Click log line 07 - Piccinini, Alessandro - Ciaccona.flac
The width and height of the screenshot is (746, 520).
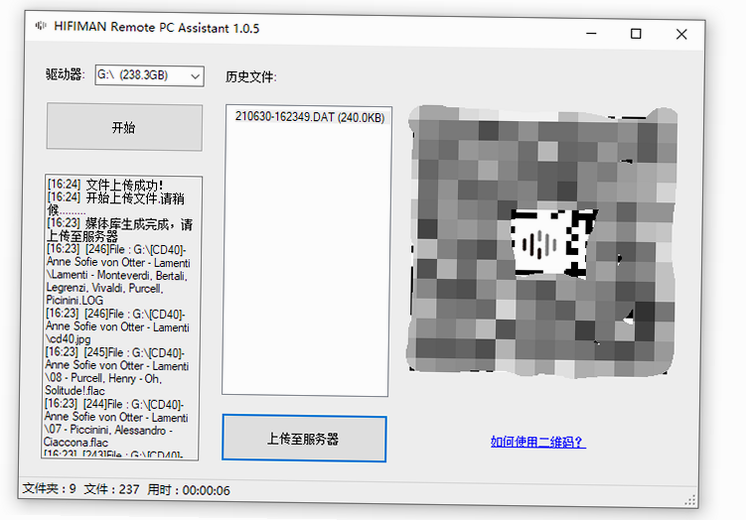click(x=116, y=423)
